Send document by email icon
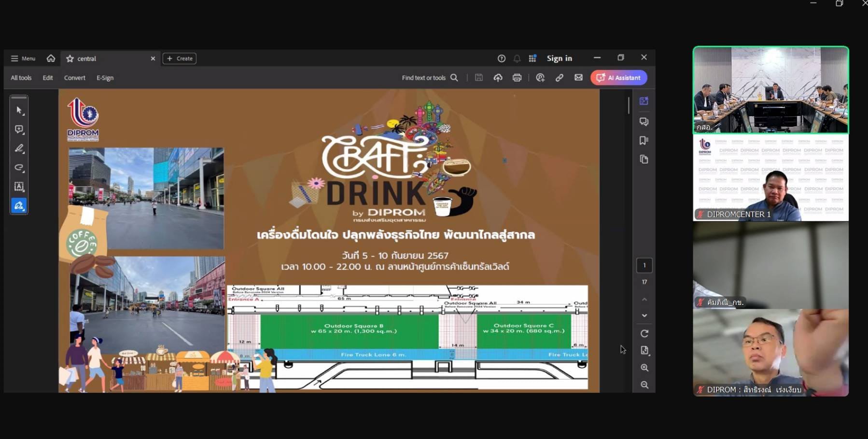The image size is (868, 439). [x=578, y=78]
